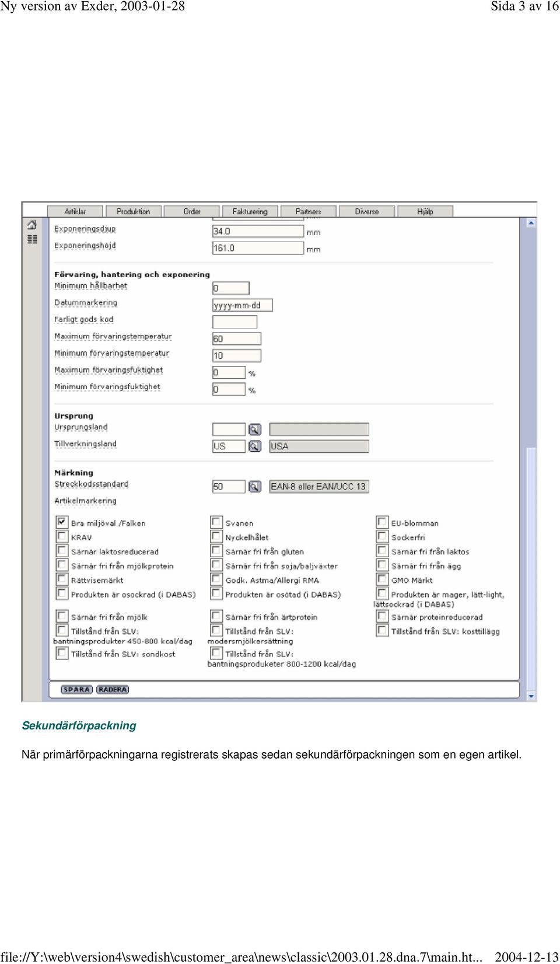
Task: Check the Svanen checkbox
Action: pos(216,522)
